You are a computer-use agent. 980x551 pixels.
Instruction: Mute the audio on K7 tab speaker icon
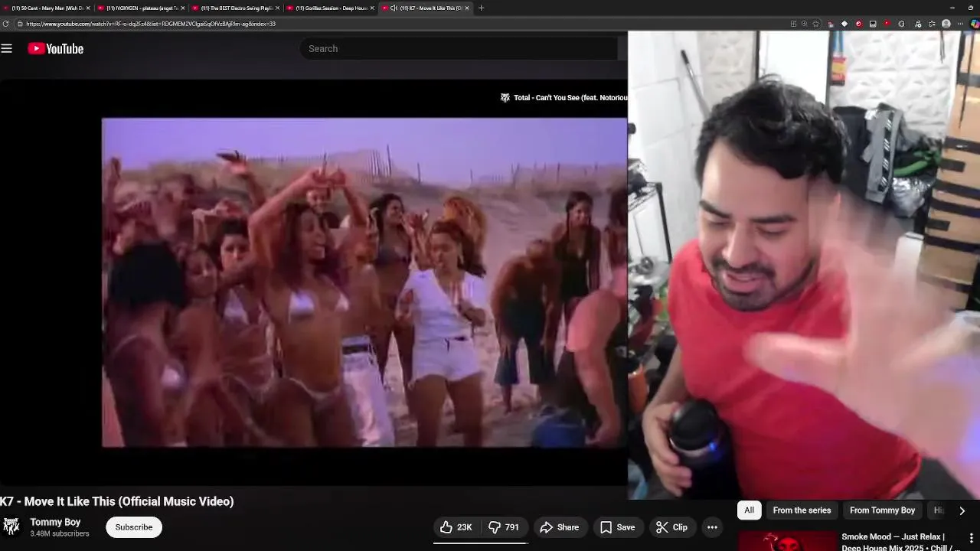pyautogui.click(x=393, y=8)
